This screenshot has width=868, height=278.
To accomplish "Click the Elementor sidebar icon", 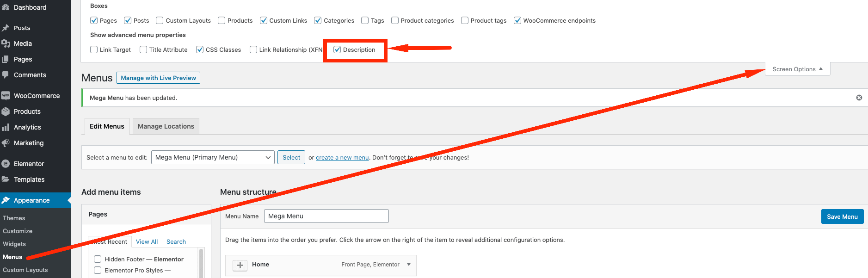I will [x=6, y=164].
